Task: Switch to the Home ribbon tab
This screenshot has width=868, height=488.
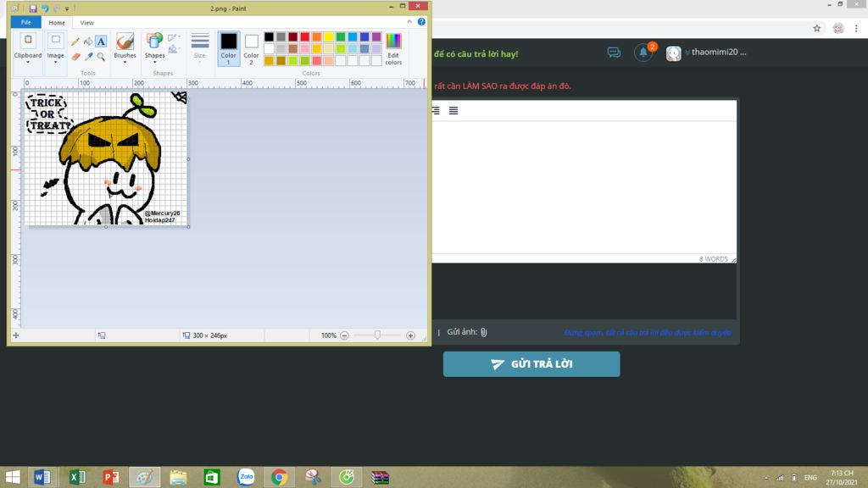Action: (x=57, y=23)
